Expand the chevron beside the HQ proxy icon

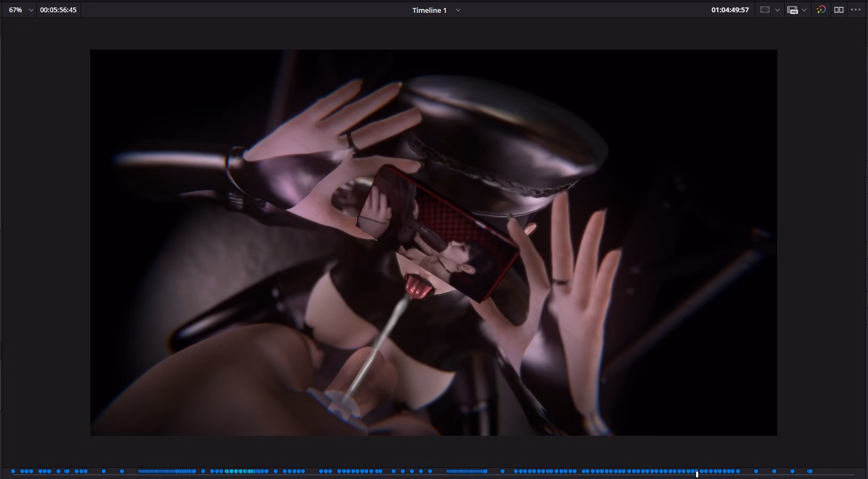click(804, 10)
